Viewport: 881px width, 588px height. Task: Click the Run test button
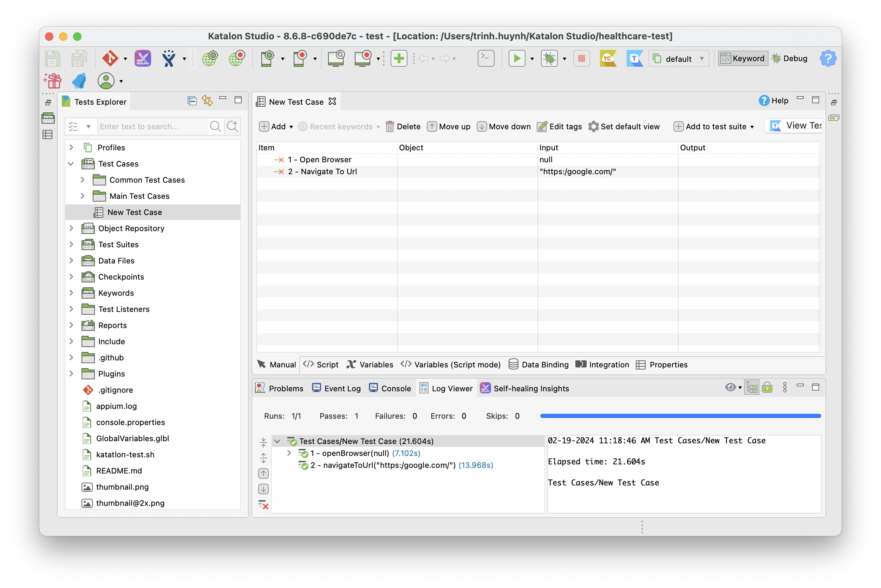tap(517, 58)
